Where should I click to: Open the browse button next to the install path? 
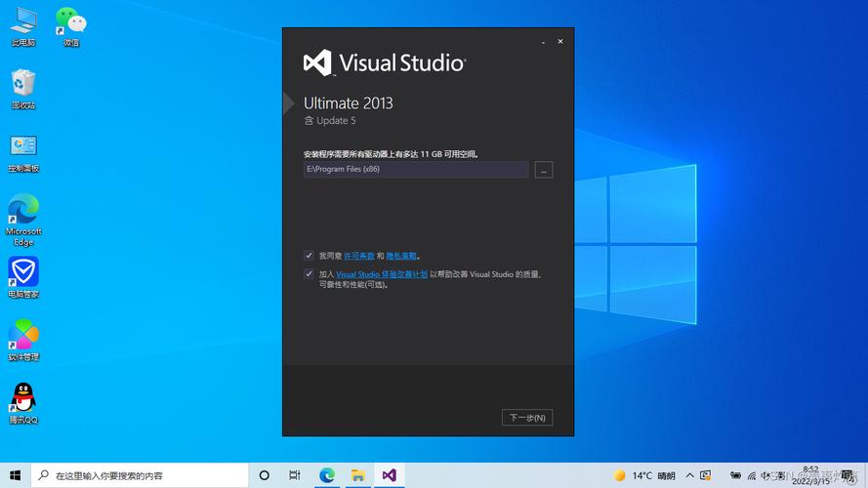[544, 170]
